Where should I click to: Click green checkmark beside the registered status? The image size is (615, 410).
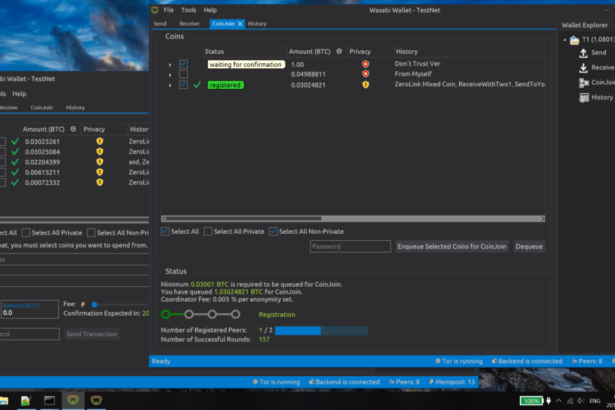click(x=197, y=85)
